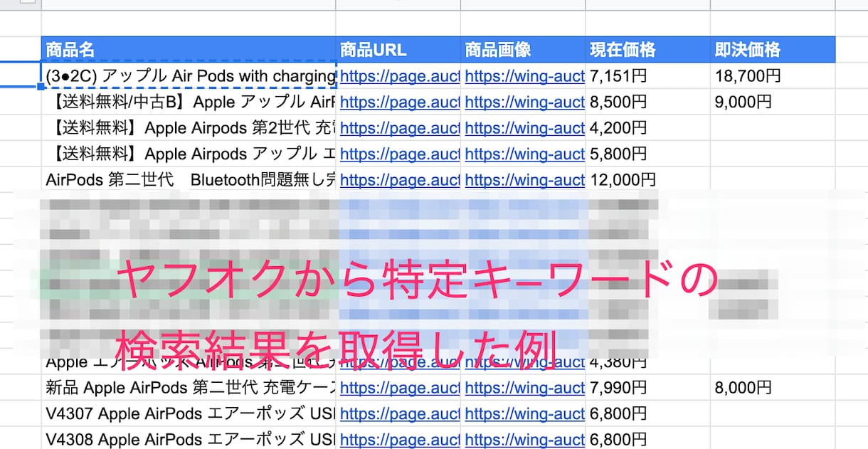Click the V4307 Apple AirPods name cell

pos(189,413)
